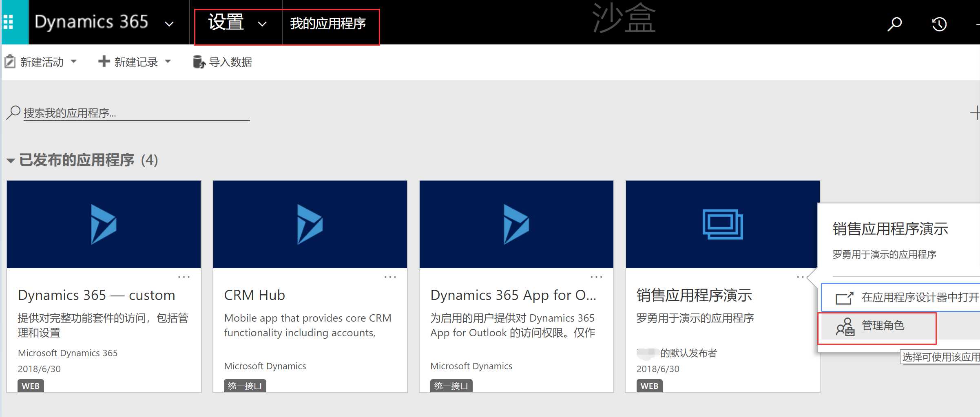Click WEB badge on Dynamics 365 — custom
Viewport: 980px width, 417px height.
31,386
